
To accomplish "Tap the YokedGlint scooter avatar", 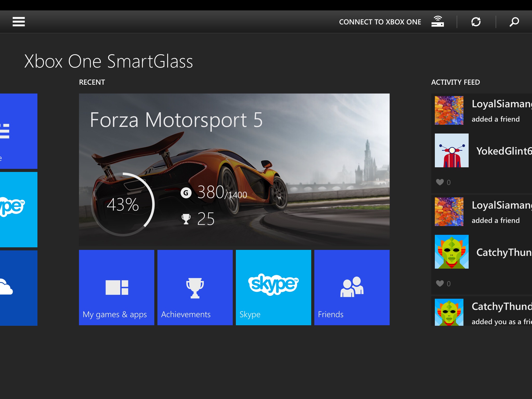I will [x=452, y=150].
